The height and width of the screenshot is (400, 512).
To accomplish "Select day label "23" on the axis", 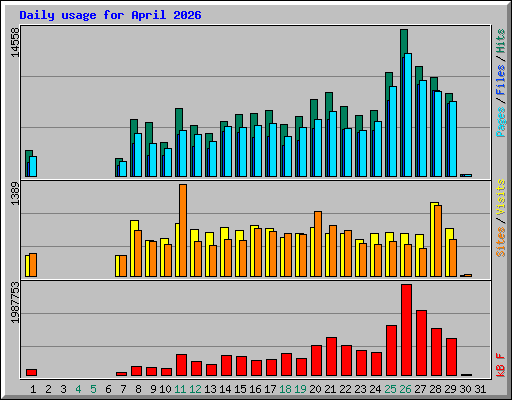I will [360, 389].
